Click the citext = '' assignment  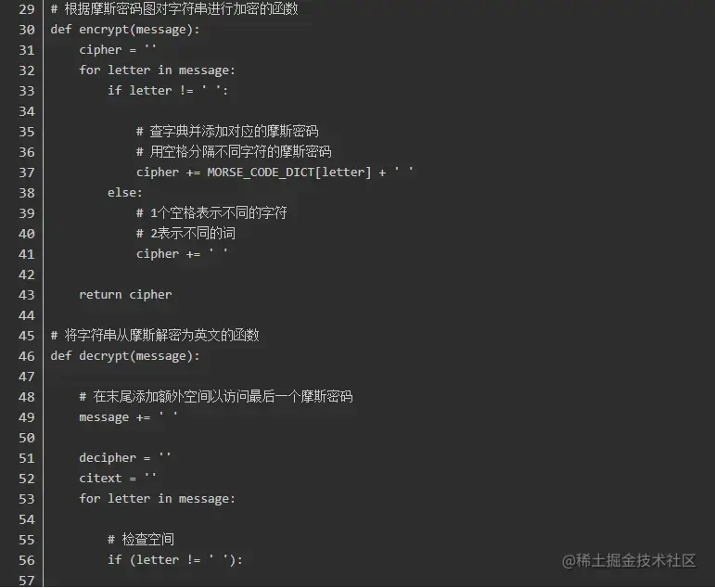click(118, 478)
